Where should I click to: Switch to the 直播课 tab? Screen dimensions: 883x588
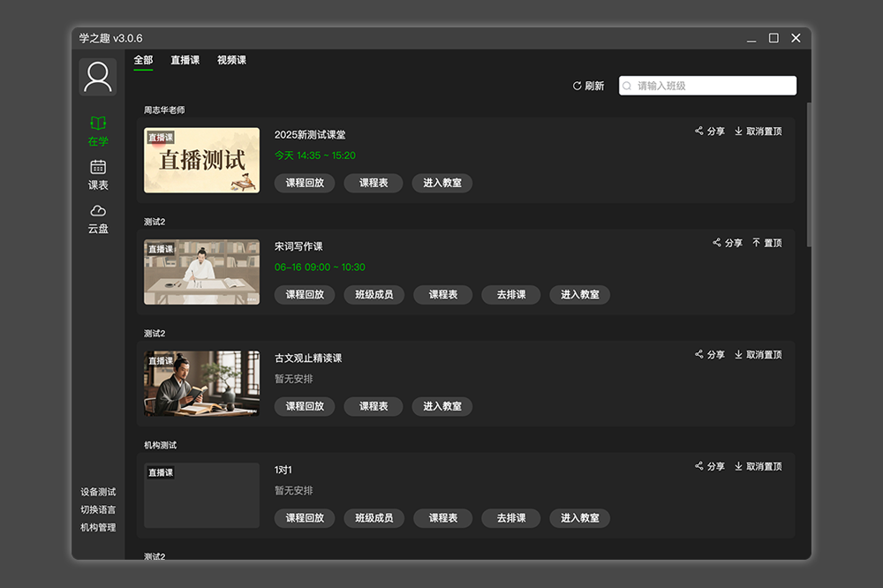click(185, 60)
